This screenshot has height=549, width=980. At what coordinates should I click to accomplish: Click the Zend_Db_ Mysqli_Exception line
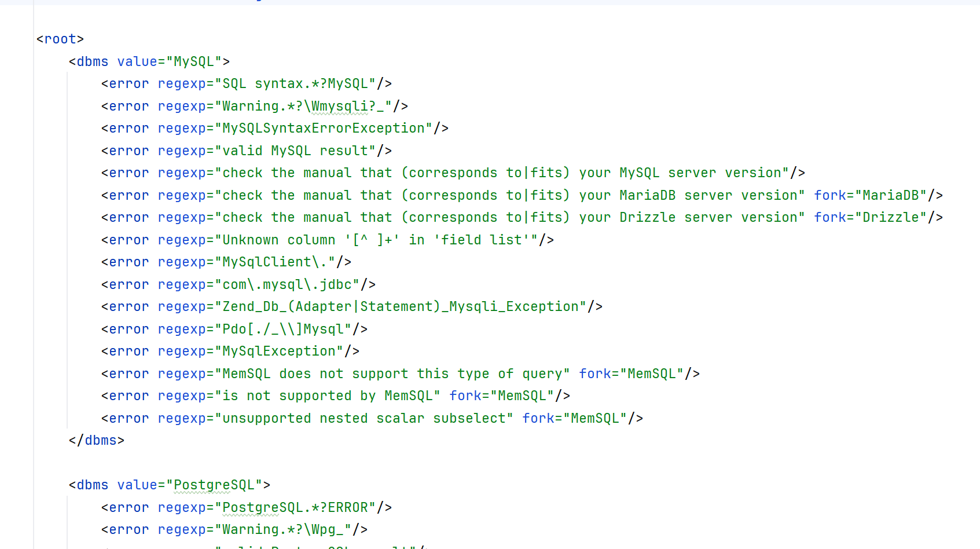pos(352,306)
